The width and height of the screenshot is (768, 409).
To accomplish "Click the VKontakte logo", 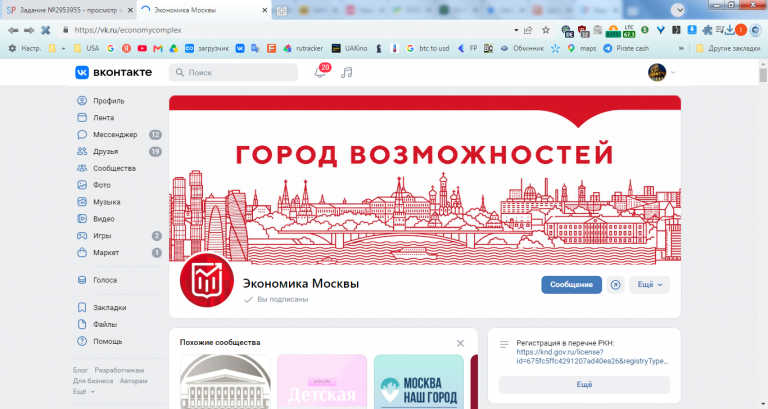I will [114, 72].
